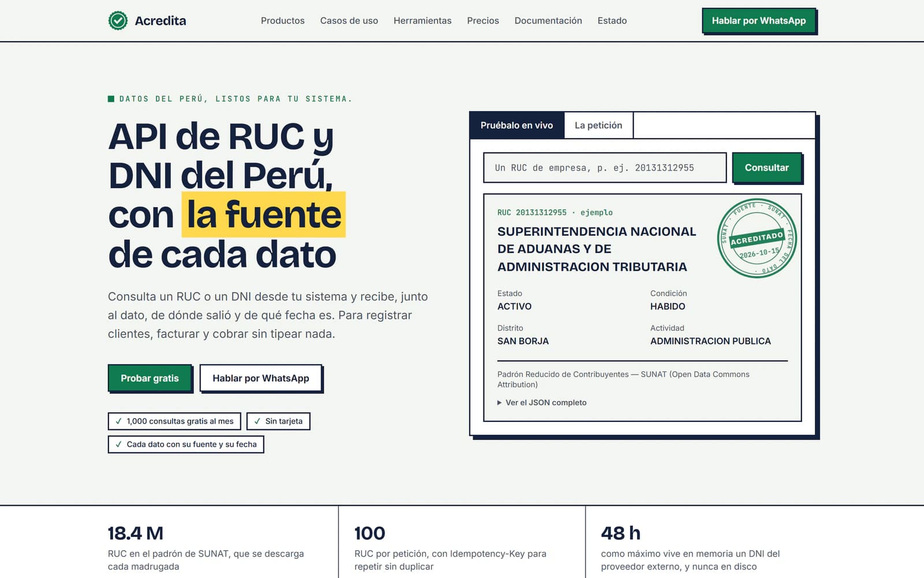The image size is (924, 578).
Task: Click the highlighted 'la fuente' headline text
Action: [x=264, y=214]
